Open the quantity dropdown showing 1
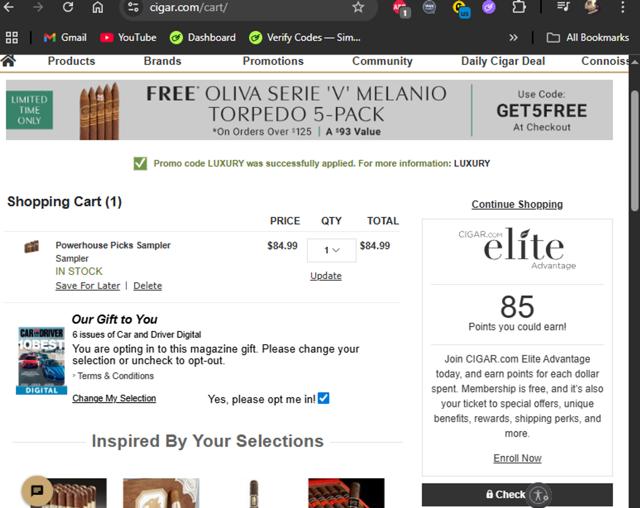This screenshot has height=508, width=640. coord(331,250)
